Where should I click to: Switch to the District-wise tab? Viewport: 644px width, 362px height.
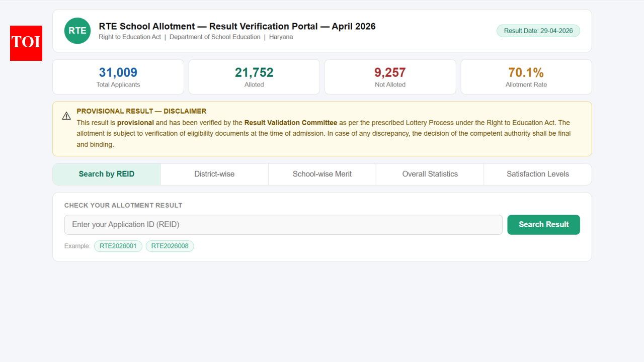[x=214, y=174]
